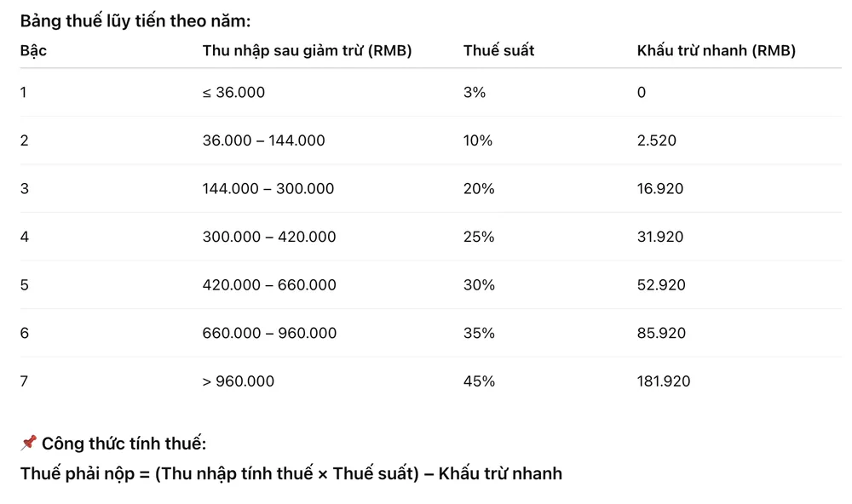This screenshot has height=504, width=852.
Task: Click the 45% tax rate value
Action: [479, 381]
